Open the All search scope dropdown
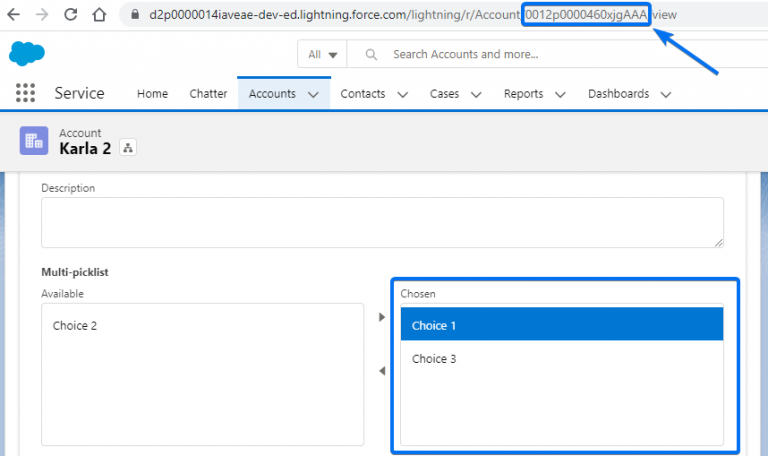This screenshot has width=768, height=456. click(x=322, y=54)
